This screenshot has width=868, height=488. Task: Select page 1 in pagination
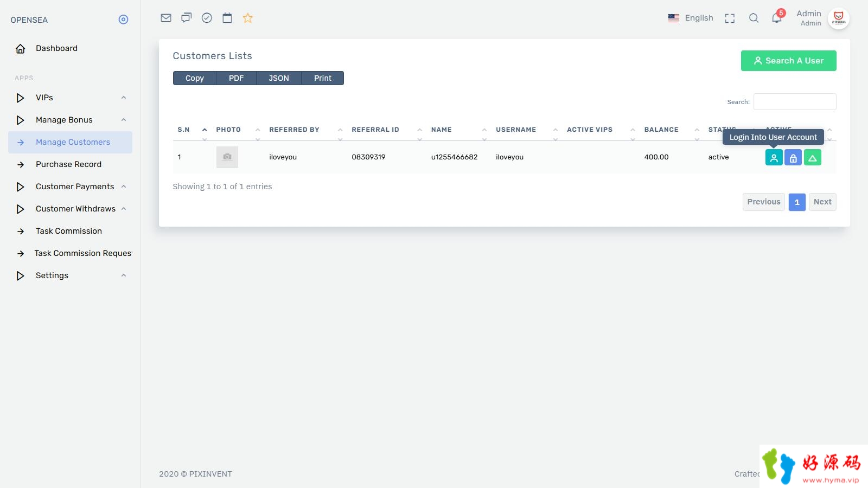pyautogui.click(x=797, y=202)
